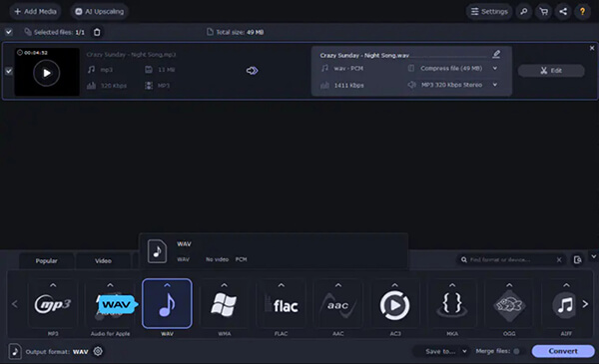Viewport: 599px width, 364px height.
Task: Open the shopping cart icon
Action: (544, 11)
